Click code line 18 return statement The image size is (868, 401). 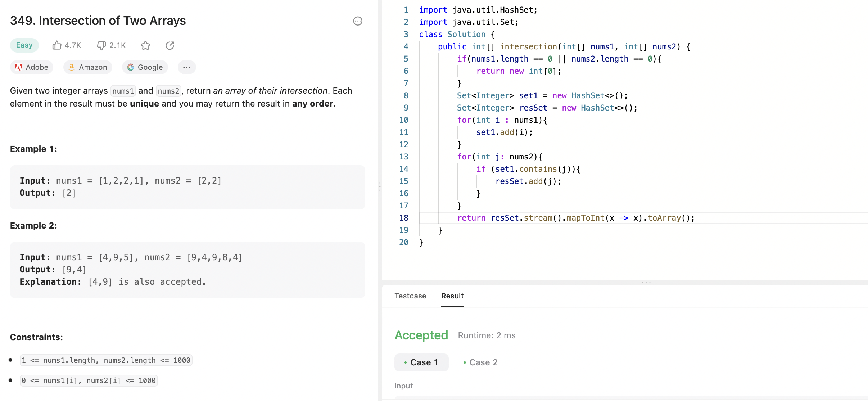[x=576, y=218]
